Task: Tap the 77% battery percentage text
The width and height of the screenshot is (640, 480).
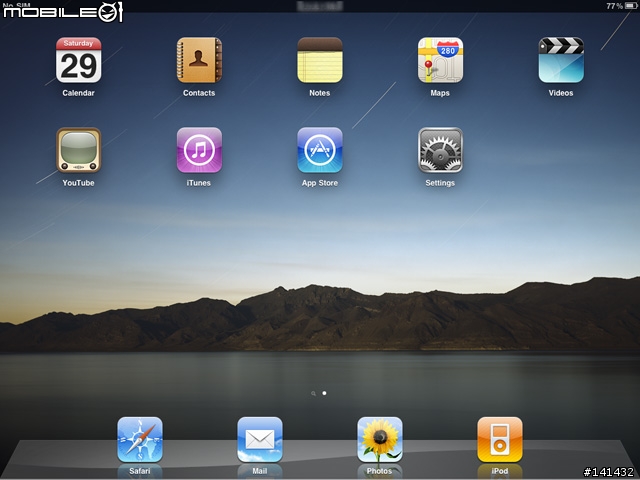Action: (614, 6)
